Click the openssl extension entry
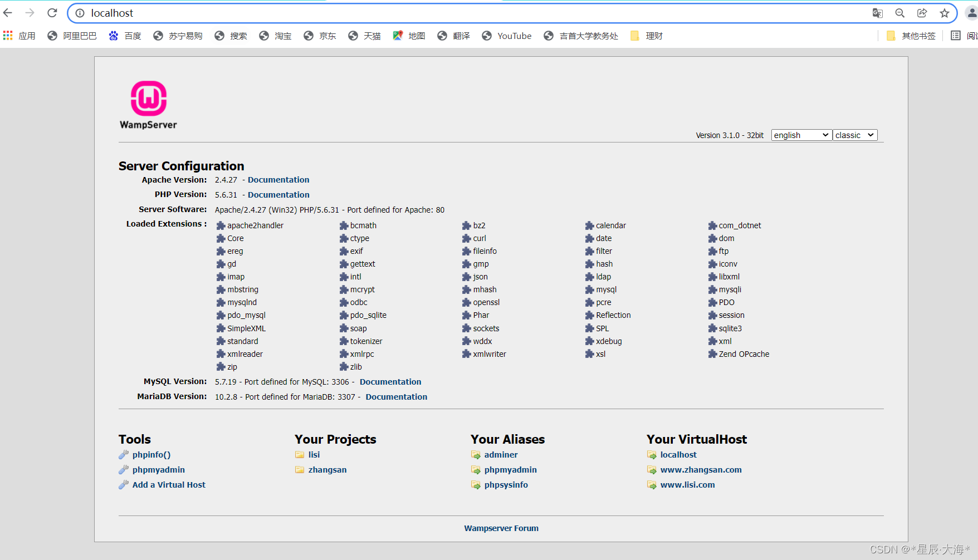 click(481, 302)
